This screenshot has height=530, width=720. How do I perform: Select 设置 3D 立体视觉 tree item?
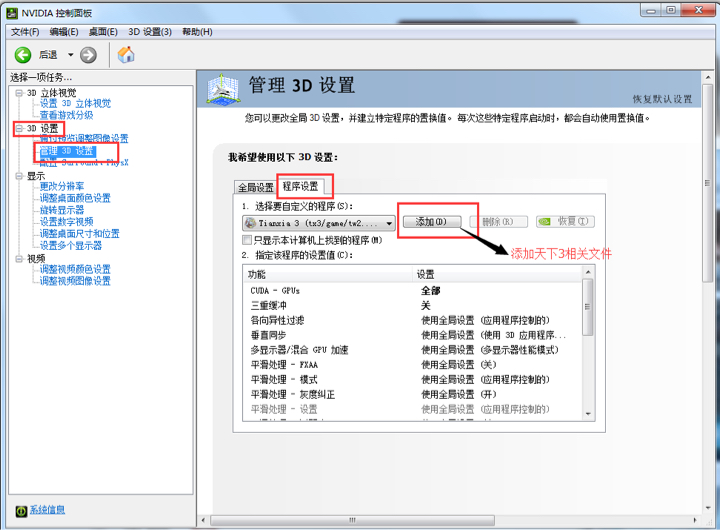tap(75, 103)
